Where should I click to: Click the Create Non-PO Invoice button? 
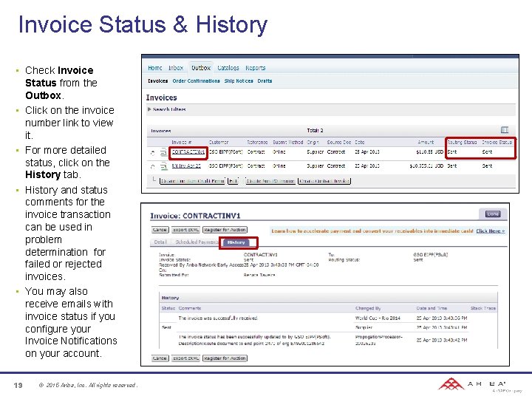270,181
